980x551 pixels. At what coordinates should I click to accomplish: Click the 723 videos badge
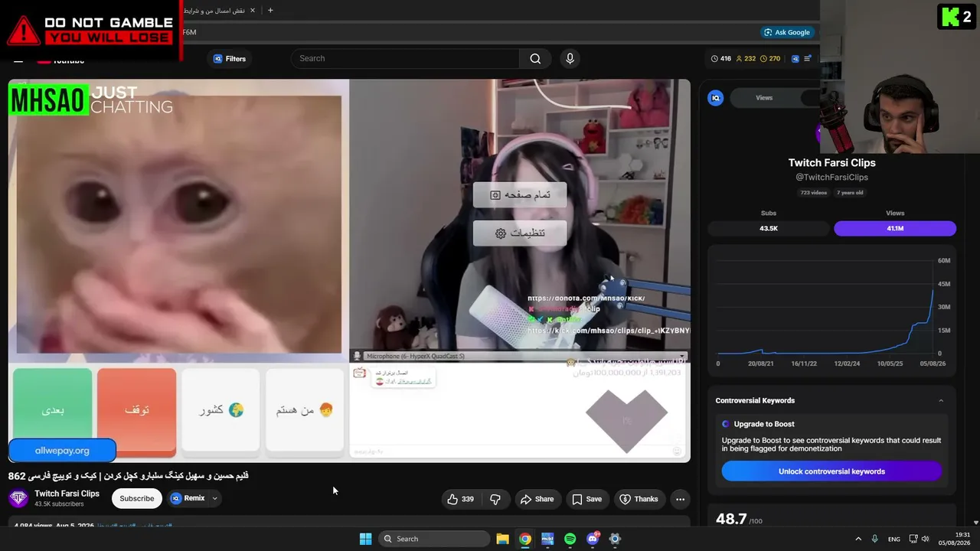tap(814, 193)
